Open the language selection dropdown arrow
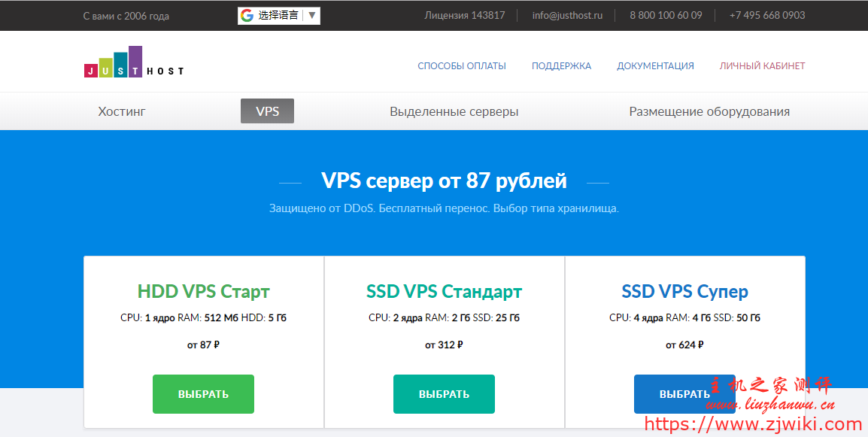The width and height of the screenshot is (868, 437). point(311,15)
